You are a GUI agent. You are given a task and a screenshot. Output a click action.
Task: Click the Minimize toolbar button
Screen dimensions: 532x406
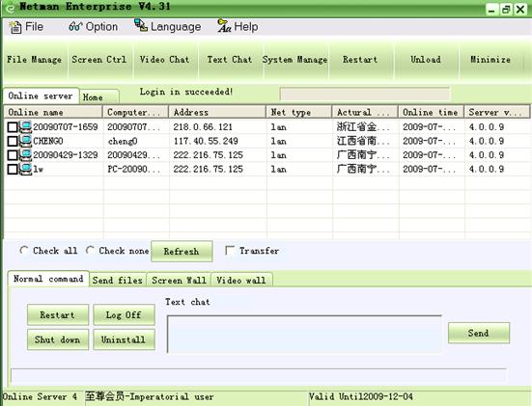pos(490,60)
